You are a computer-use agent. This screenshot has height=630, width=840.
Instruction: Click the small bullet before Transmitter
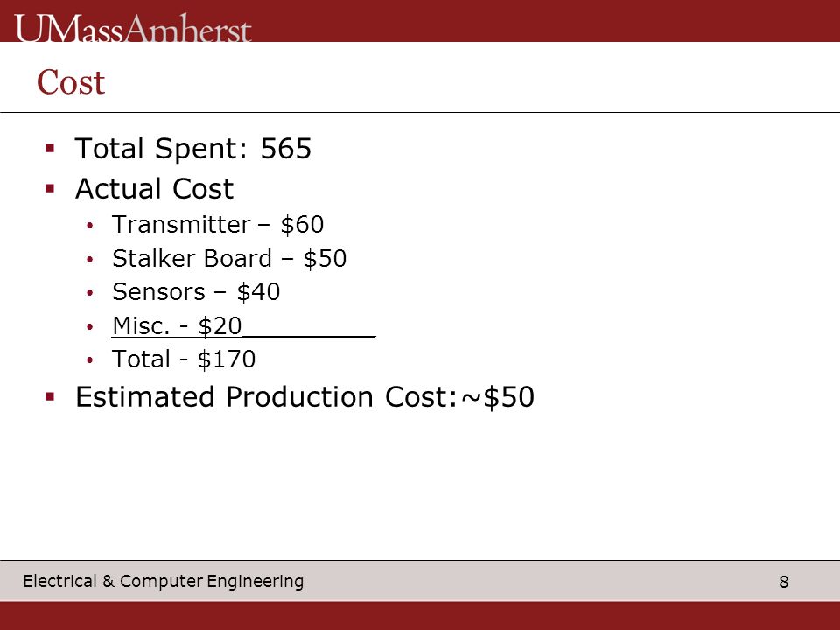(90, 226)
